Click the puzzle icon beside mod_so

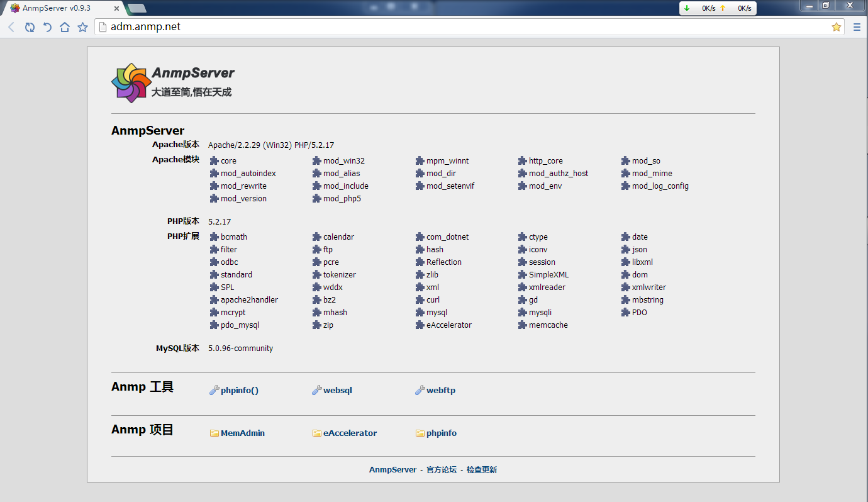pos(626,161)
